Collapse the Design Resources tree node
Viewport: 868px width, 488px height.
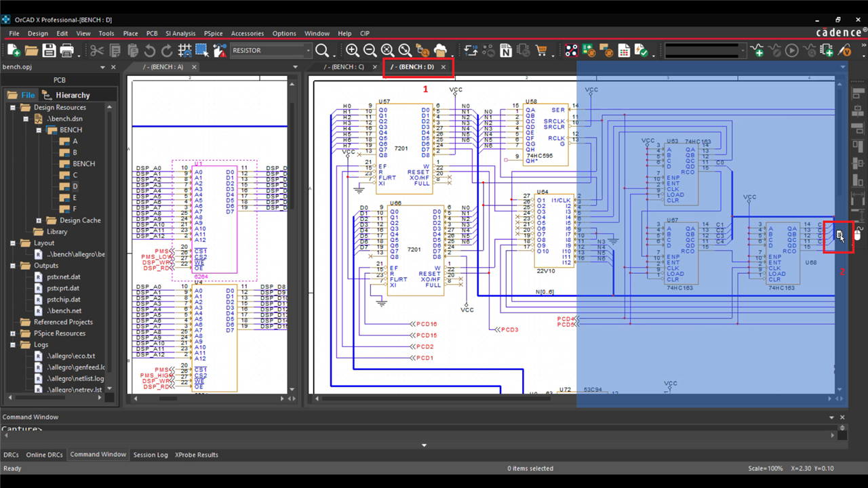point(13,107)
